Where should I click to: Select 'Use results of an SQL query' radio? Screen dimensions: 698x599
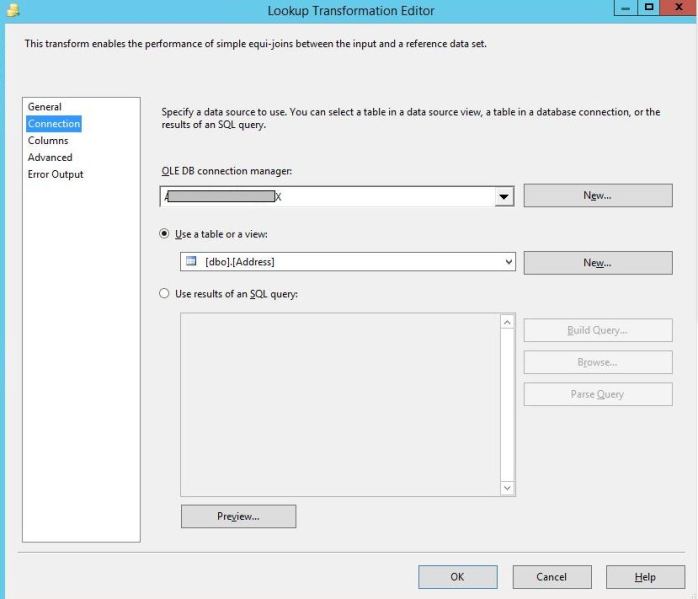tap(164, 293)
